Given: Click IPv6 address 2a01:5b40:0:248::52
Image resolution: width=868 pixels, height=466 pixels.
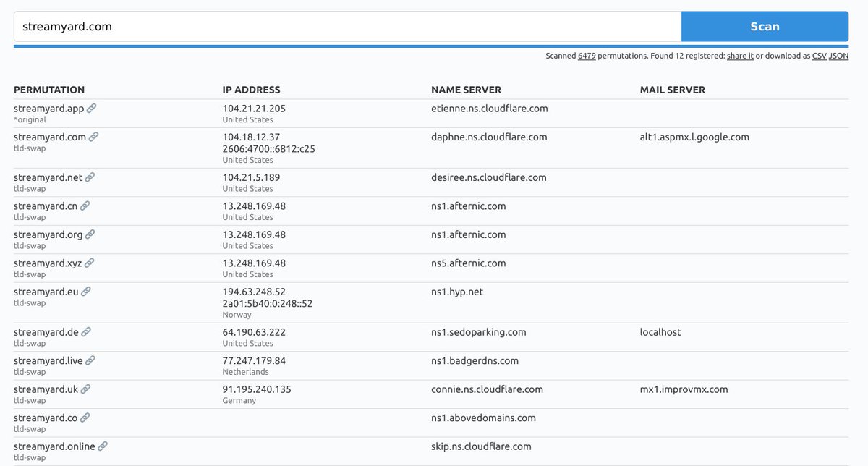Looking at the screenshot, I should (268, 304).
